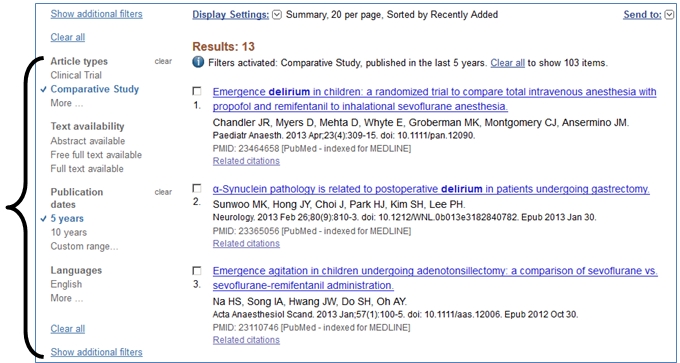
Task: Open Related citations for the Synuclein article
Action: click(246, 244)
